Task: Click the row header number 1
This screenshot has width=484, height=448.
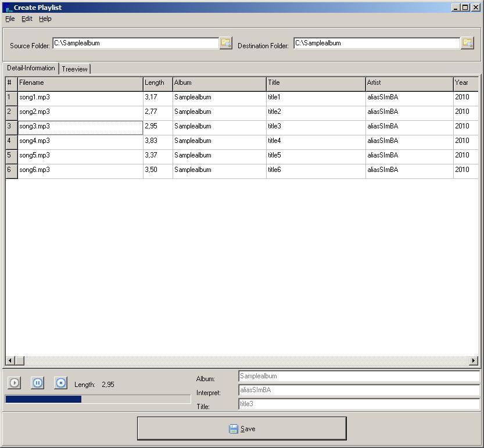Action: tap(11, 98)
